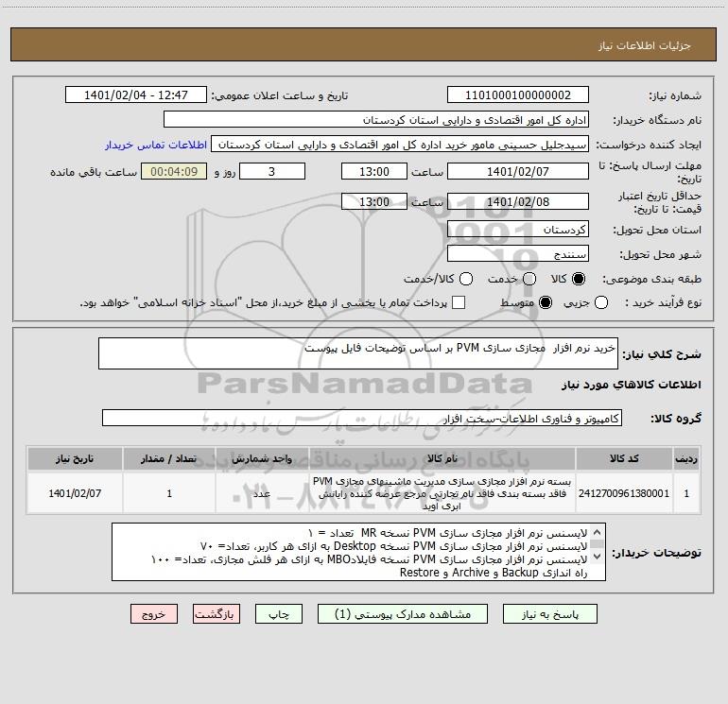Select the کالا radio button
This screenshot has height=704, width=728.
tap(579, 279)
